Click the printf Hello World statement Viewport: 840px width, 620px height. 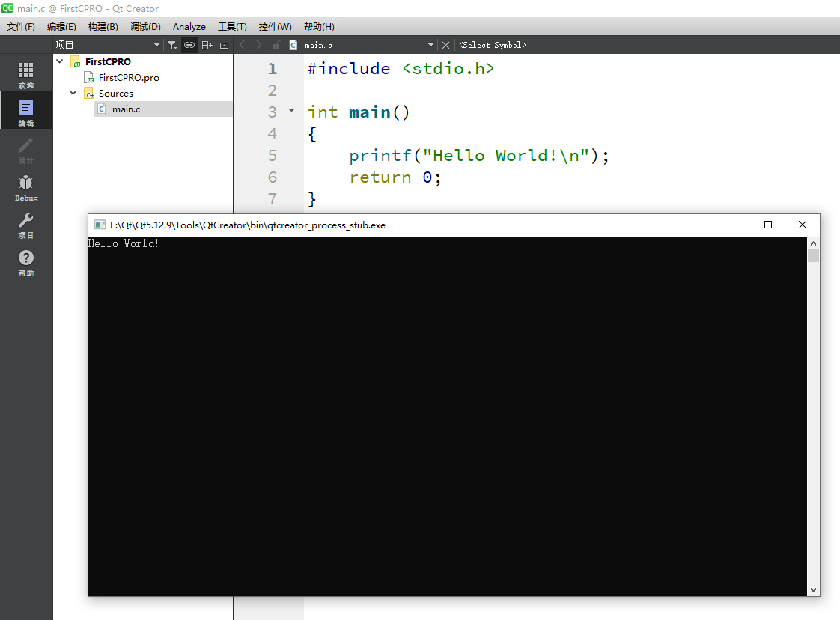point(479,156)
